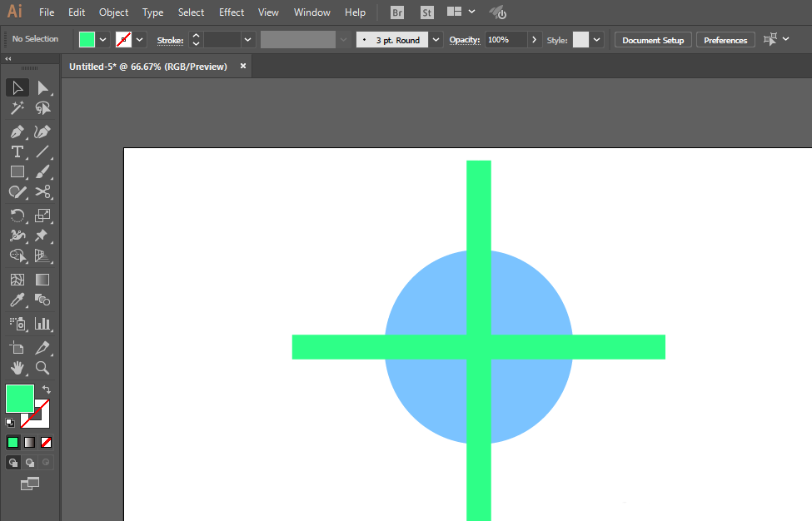This screenshot has height=521, width=812.
Task: Activate the Shape Builder tool
Action: point(17,256)
